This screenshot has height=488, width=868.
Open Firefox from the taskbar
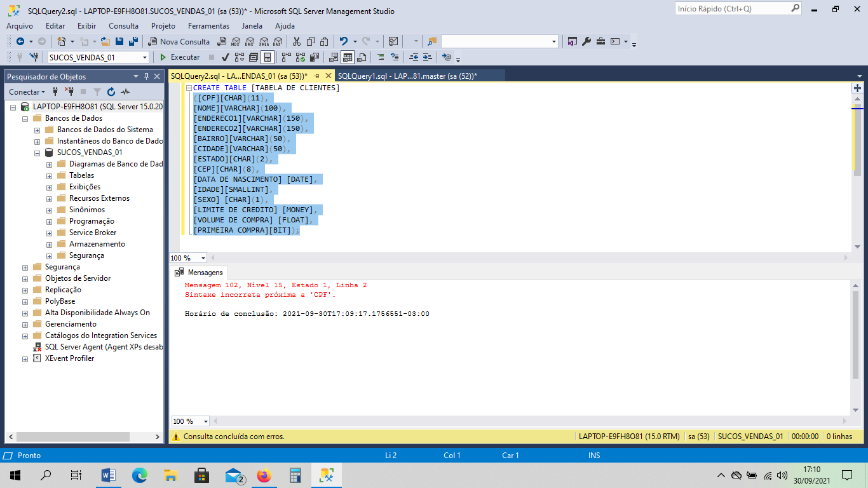click(264, 475)
